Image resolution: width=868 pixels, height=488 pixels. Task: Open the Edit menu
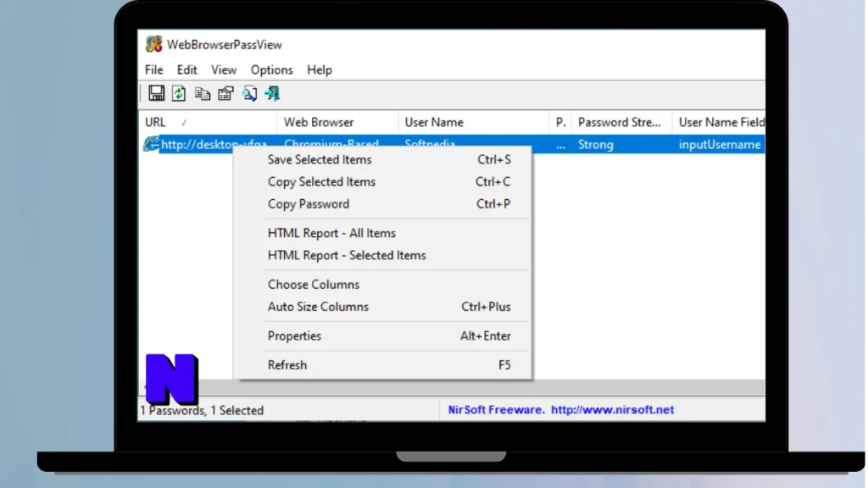pyautogui.click(x=187, y=70)
